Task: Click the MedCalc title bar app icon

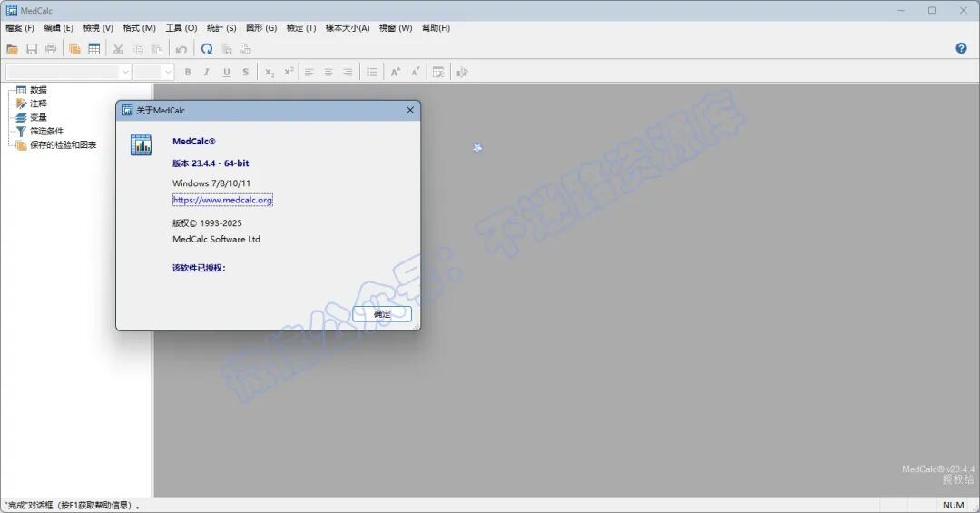Action: click(x=11, y=10)
